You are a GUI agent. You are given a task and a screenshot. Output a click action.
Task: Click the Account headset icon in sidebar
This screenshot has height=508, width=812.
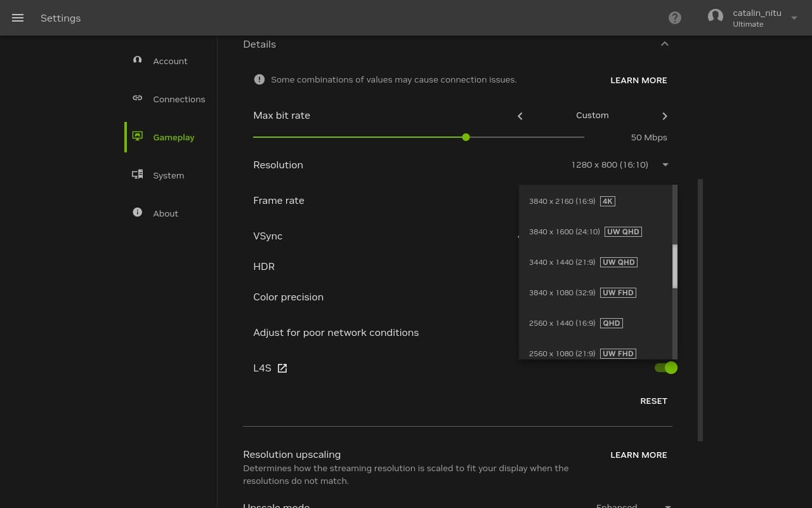[137, 60]
